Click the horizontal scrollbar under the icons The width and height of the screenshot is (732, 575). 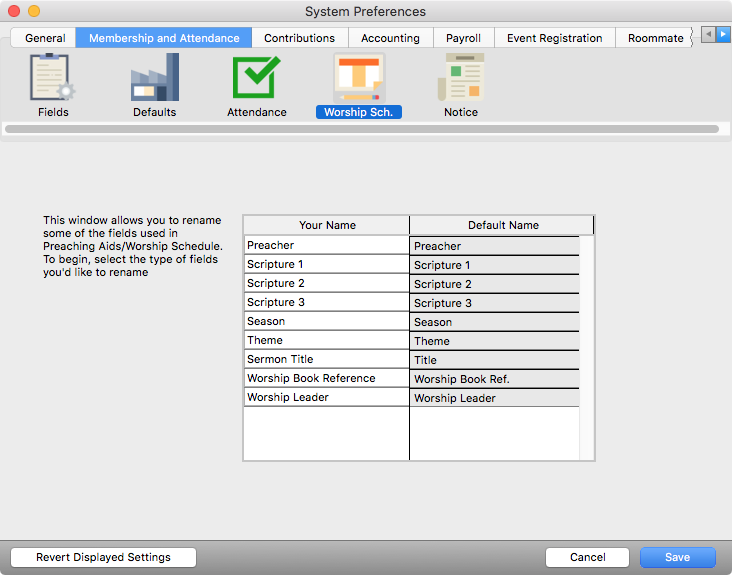[361, 129]
